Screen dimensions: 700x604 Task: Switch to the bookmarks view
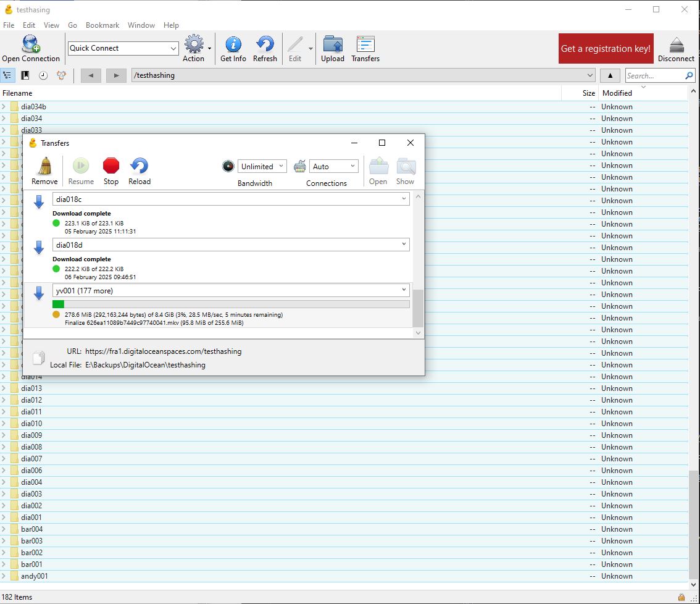[x=25, y=75]
